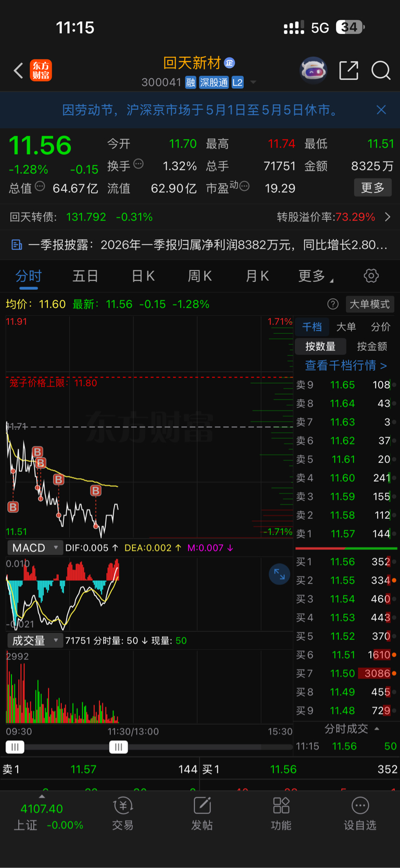Viewport: 400px width, 868px height.
Task: Open chart settings gear icon
Action: 371,276
